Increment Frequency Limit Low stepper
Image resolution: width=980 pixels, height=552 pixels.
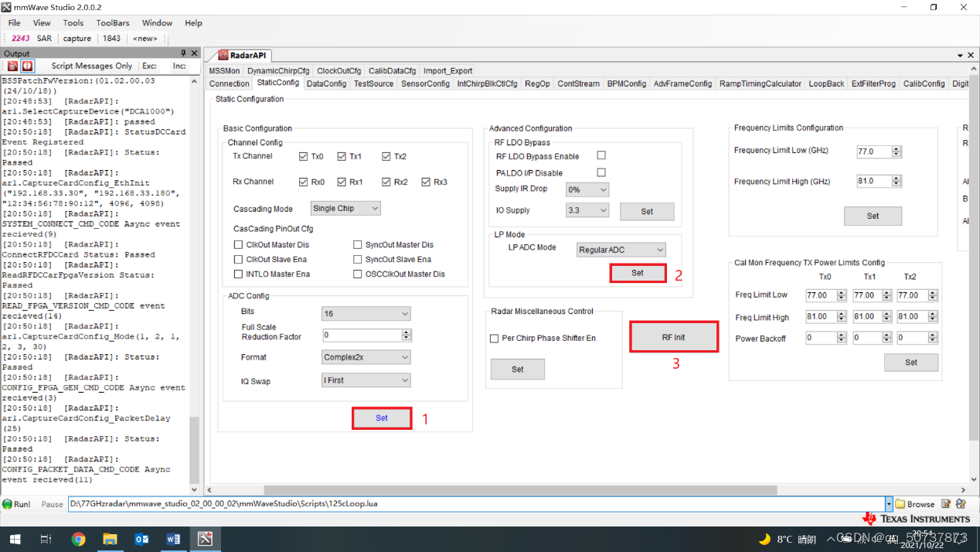(x=897, y=149)
